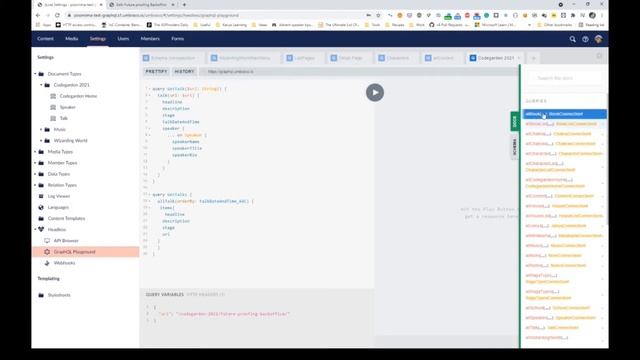Click the Member Types folder icon
Image resolution: width=640 pixels, height=360 pixels.
(41, 163)
